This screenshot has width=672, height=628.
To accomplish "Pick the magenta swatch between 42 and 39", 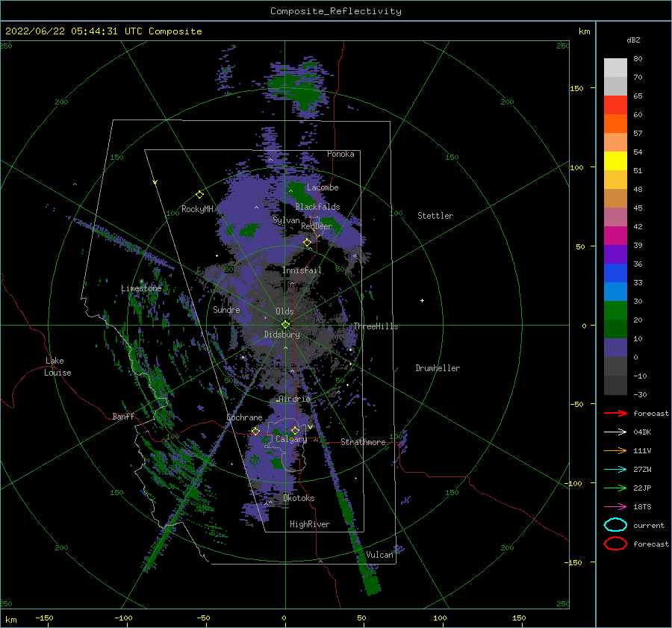I will tap(615, 236).
